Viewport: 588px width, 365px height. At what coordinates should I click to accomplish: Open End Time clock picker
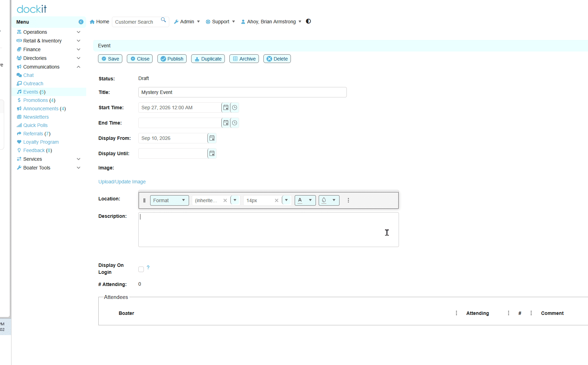click(x=235, y=123)
